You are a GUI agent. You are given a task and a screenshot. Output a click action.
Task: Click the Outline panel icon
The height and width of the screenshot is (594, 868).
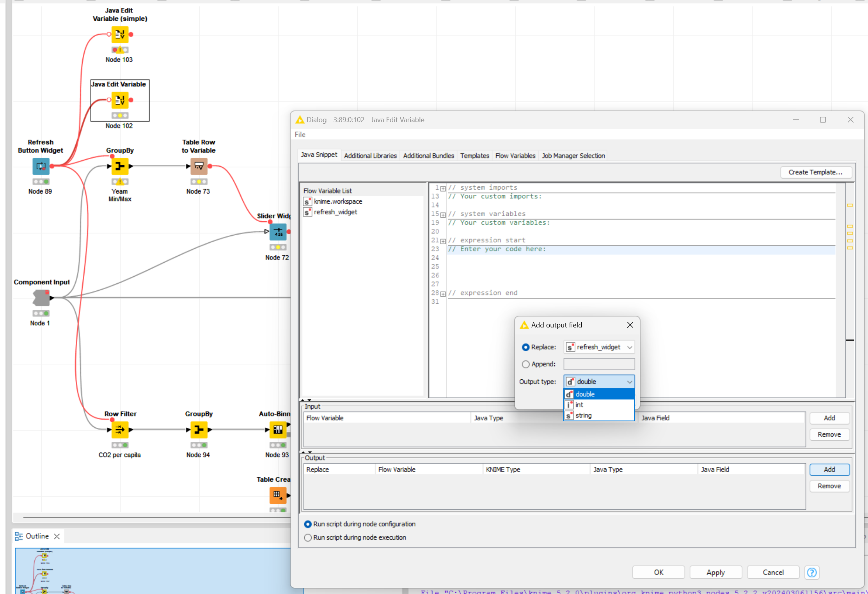(x=19, y=536)
